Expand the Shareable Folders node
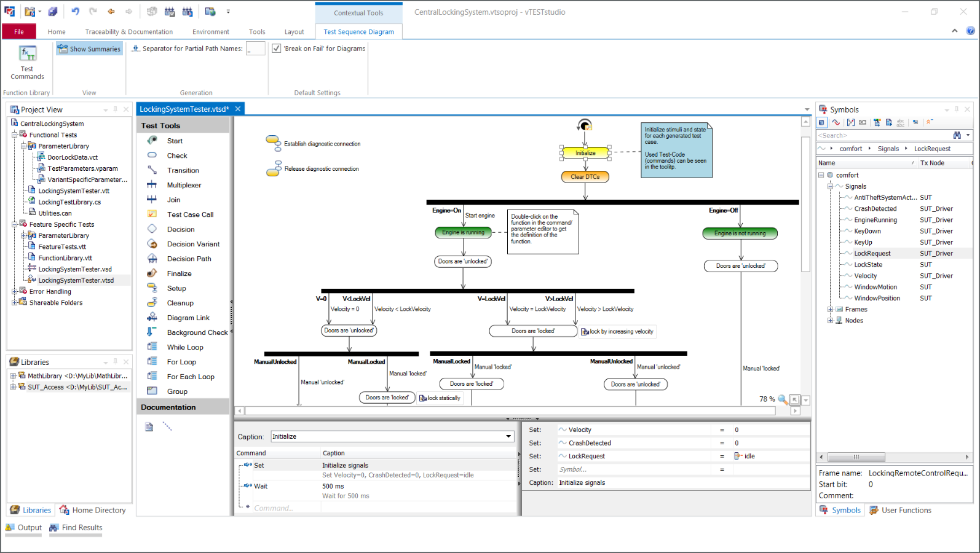Image resolution: width=980 pixels, height=553 pixels. click(x=15, y=302)
